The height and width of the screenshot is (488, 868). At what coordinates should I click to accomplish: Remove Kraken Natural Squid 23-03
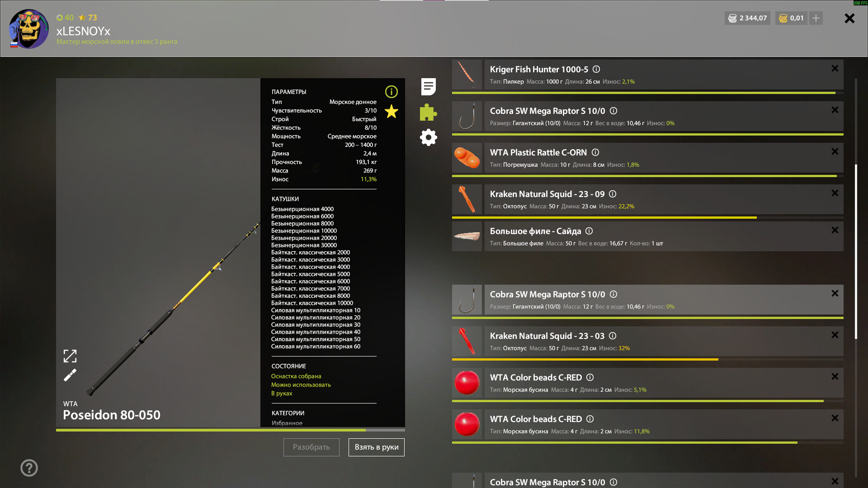tap(835, 335)
